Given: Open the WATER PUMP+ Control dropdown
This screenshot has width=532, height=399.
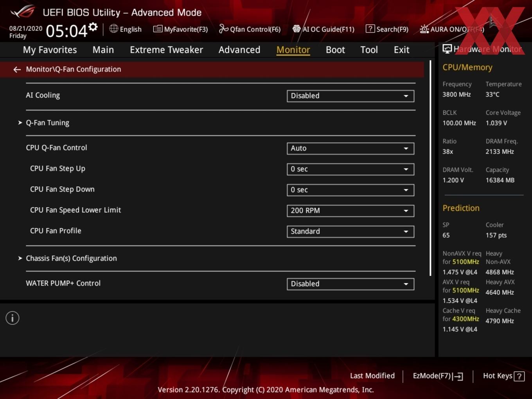Looking at the screenshot, I should (350, 284).
